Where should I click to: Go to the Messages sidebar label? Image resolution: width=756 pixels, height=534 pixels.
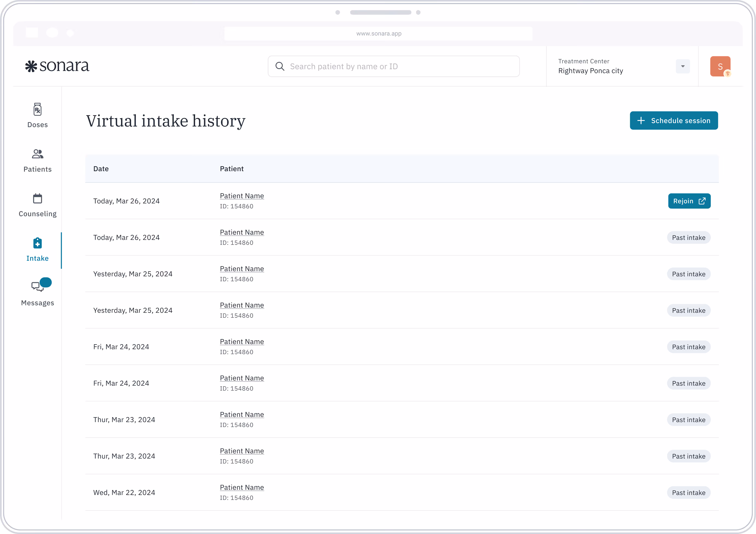tap(37, 303)
